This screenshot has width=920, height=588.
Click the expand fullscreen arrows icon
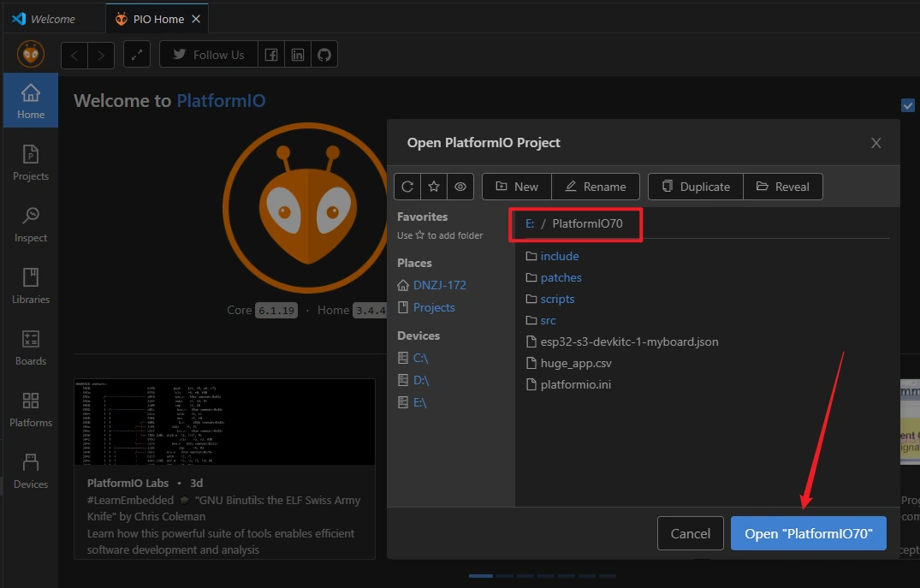click(x=137, y=55)
